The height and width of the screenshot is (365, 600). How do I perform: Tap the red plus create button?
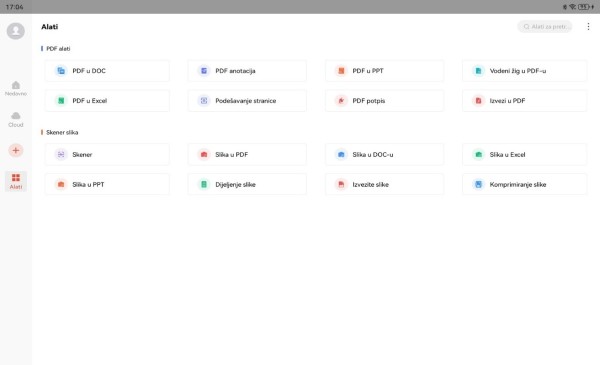16,150
